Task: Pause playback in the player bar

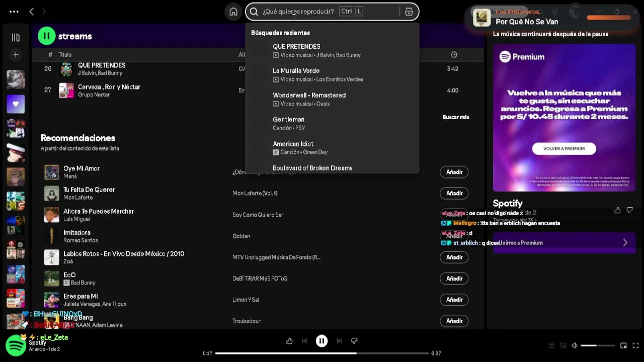Action: point(321,341)
